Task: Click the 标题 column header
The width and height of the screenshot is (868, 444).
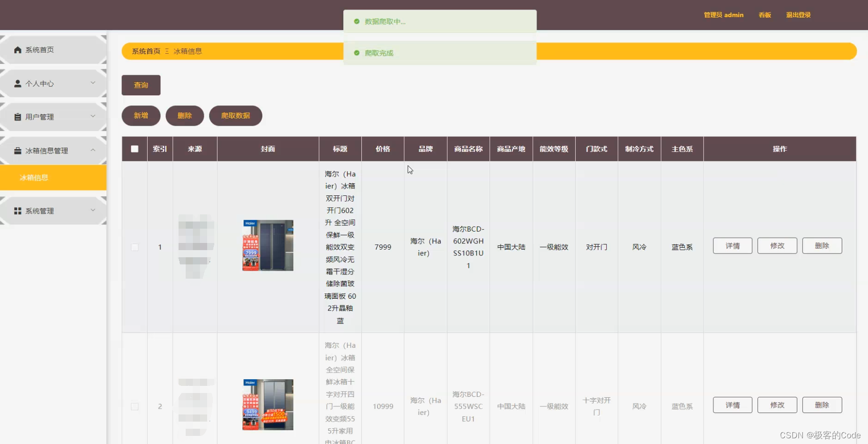Action: coord(340,149)
